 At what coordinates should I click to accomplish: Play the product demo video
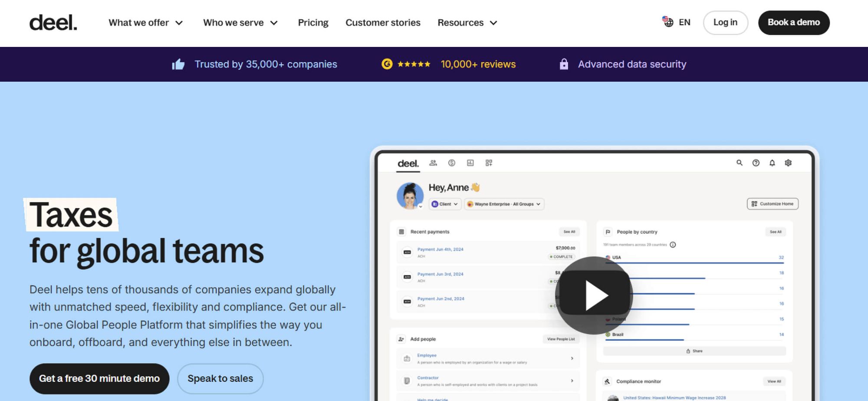click(x=594, y=295)
